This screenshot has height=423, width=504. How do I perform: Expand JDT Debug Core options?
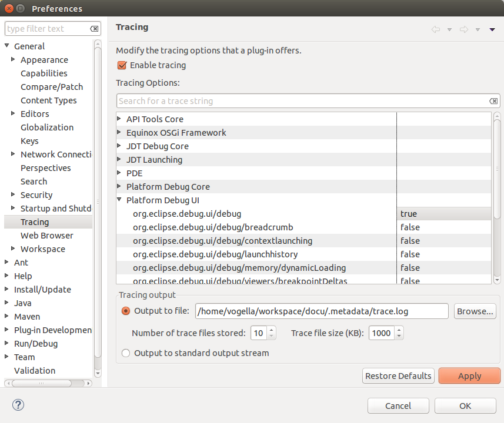[119, 146]
